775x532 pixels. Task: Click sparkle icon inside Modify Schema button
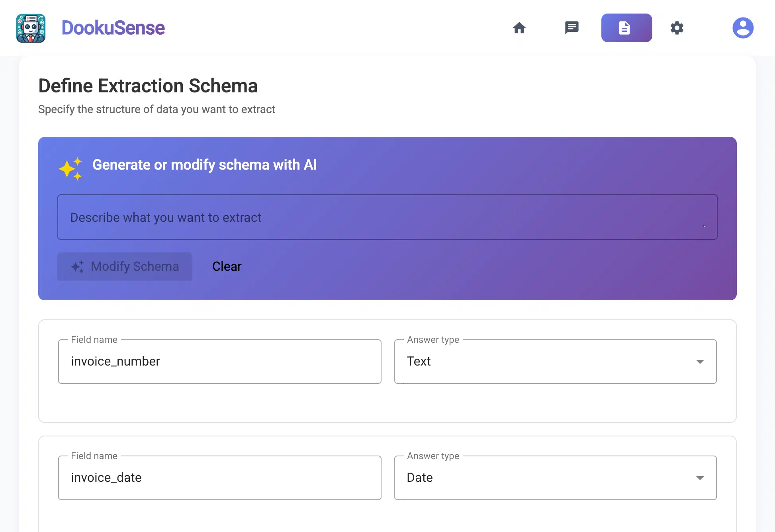[77, 266]
